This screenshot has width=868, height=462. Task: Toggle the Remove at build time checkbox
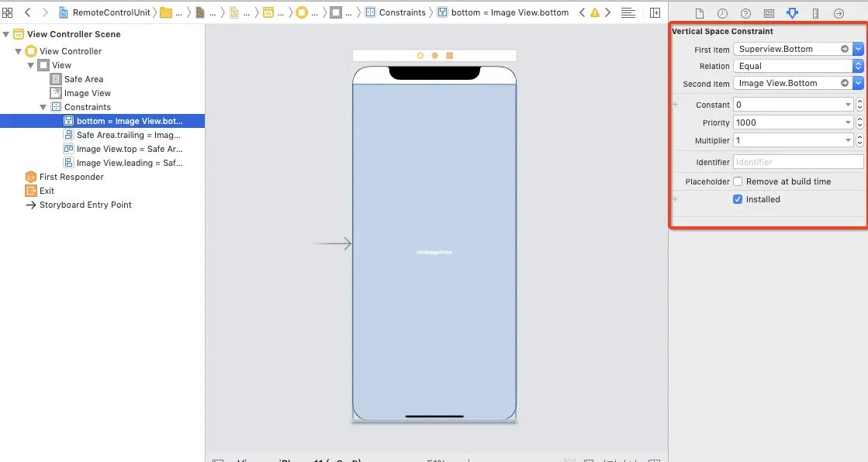click(x=738, y=181)
